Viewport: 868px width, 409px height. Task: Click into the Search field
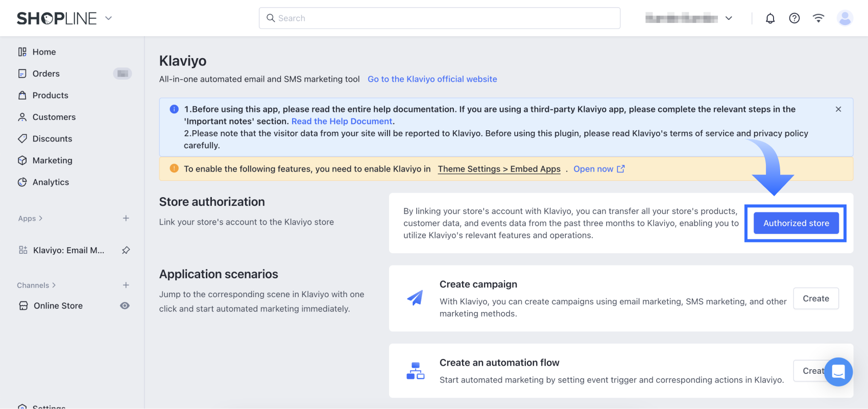[439, 18]
